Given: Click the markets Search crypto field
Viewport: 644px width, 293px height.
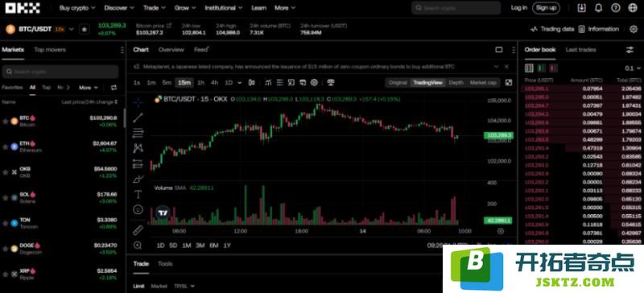Looking at the screenshot, I should 60,72.
